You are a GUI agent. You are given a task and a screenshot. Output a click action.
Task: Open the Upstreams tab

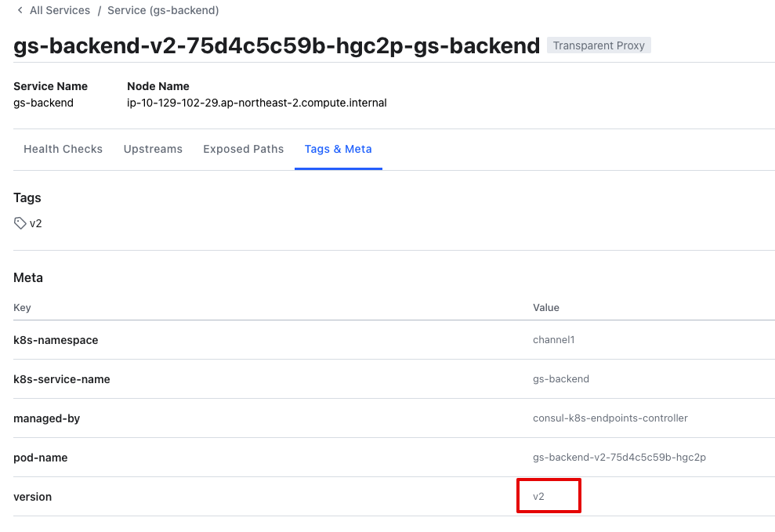153,149
